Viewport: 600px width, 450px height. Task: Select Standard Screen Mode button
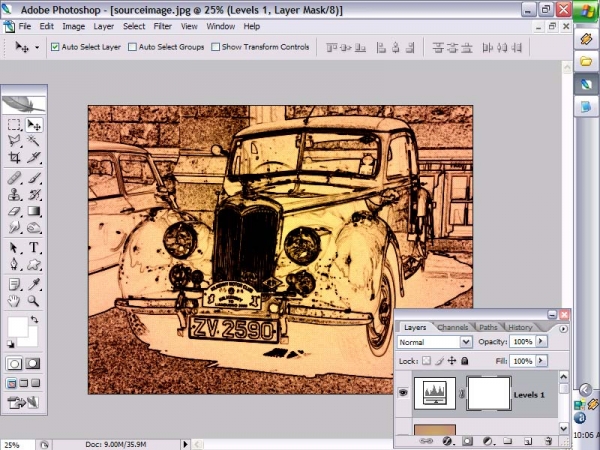coord(11,383)
